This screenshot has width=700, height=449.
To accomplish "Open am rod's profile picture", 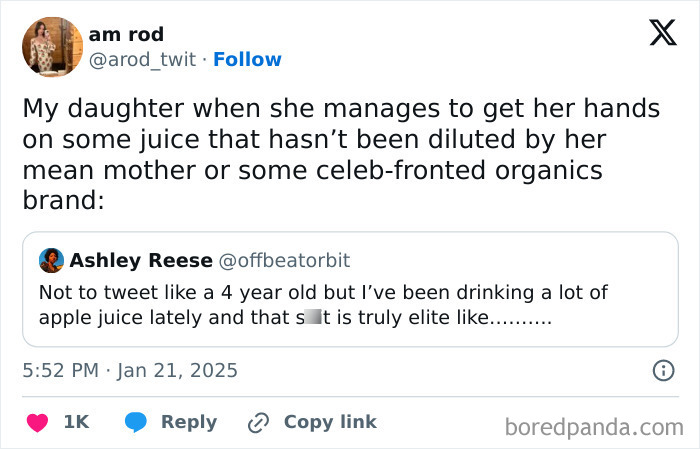I will point(51,47).
